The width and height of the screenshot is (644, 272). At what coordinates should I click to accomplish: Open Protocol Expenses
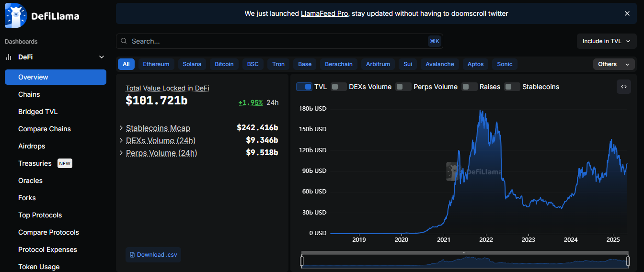pos(47,249)
